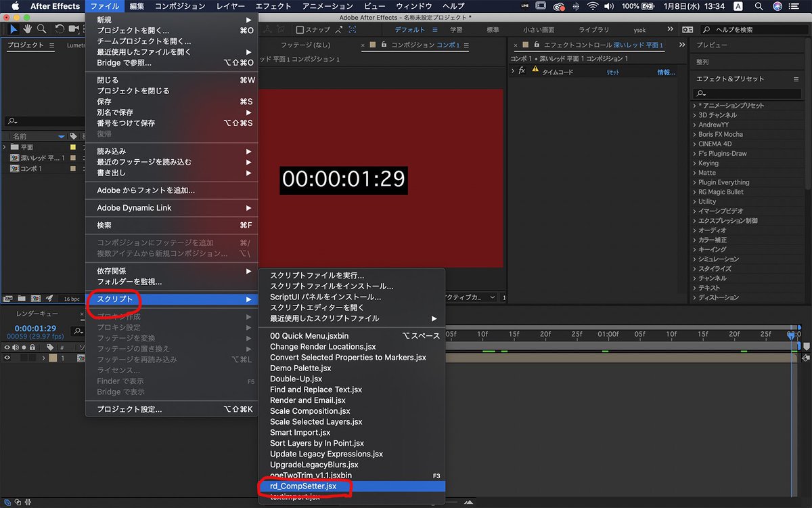Click the LINE icon in the menu bar
Viewport: 812px width, 508px height.
tap(526, 6)
